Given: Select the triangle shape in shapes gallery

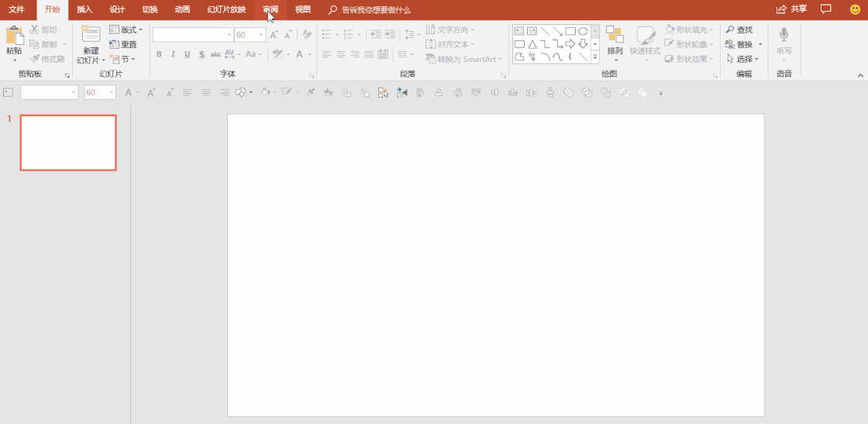Looking at the screenshot, I should [532, 43].
